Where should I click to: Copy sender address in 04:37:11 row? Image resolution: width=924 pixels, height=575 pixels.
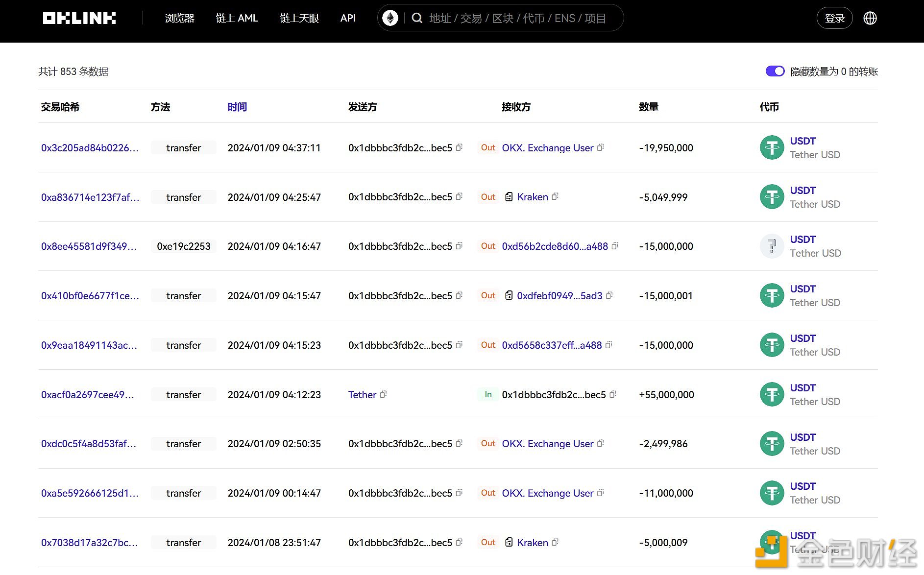point(459,147)
